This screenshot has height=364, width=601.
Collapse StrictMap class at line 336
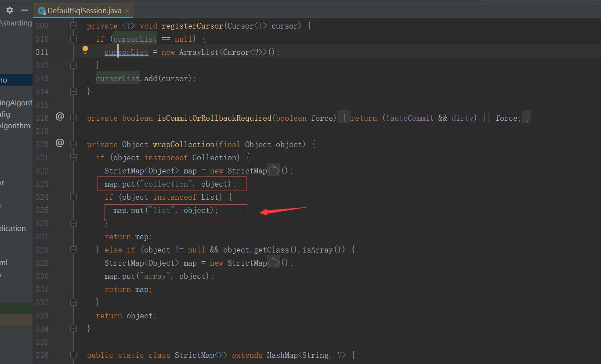point(73,355)
